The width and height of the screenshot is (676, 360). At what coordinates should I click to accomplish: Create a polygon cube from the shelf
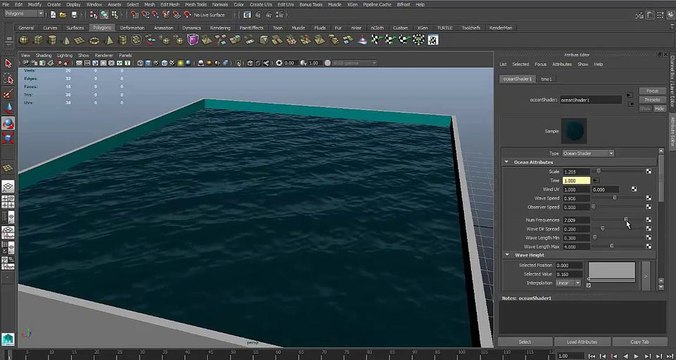coord(38,40)
